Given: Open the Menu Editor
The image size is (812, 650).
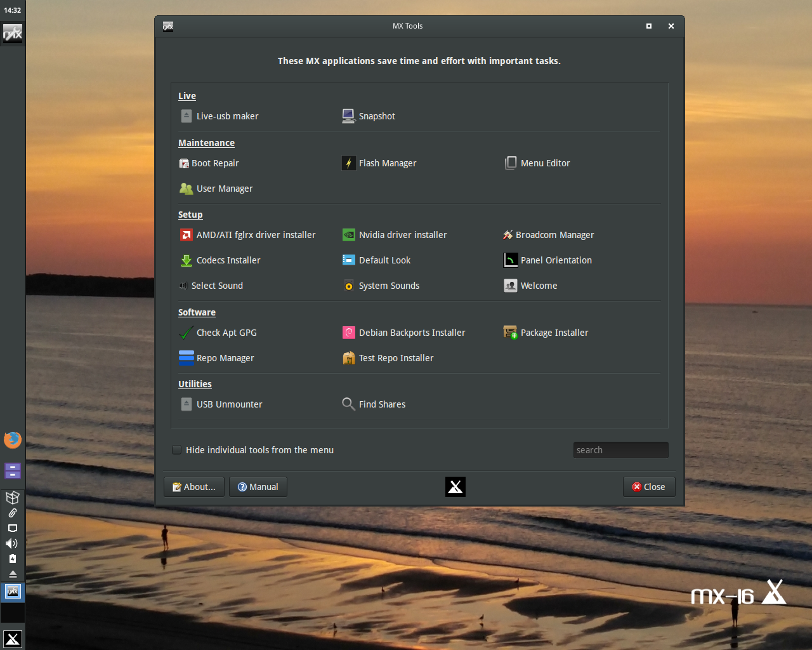Looking at the screenshot, I should coord(537,163).
